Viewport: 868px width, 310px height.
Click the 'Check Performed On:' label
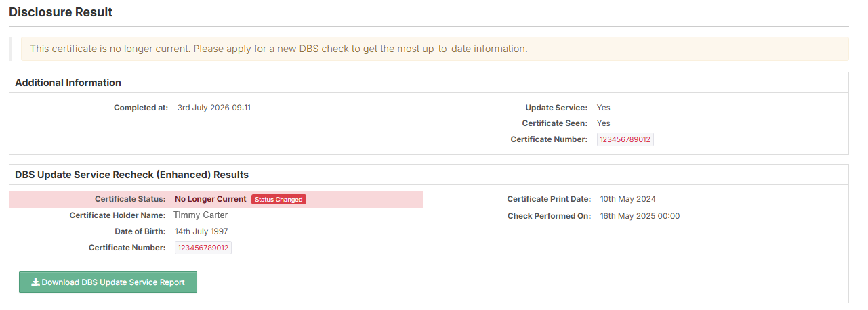tap(550, 216)
